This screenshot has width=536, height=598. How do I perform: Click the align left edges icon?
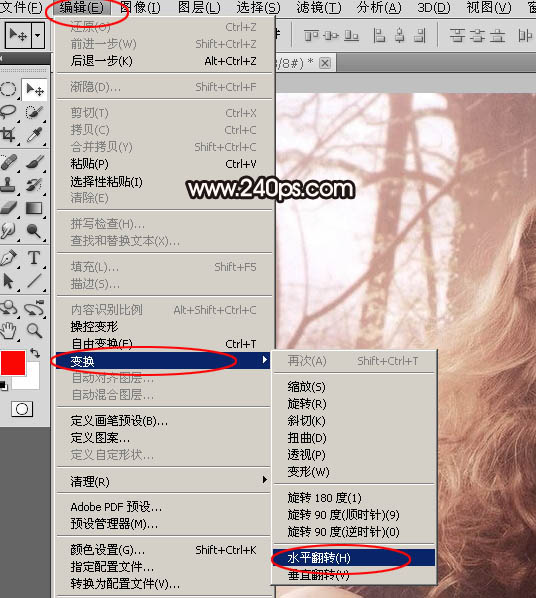tap(379, 36)
